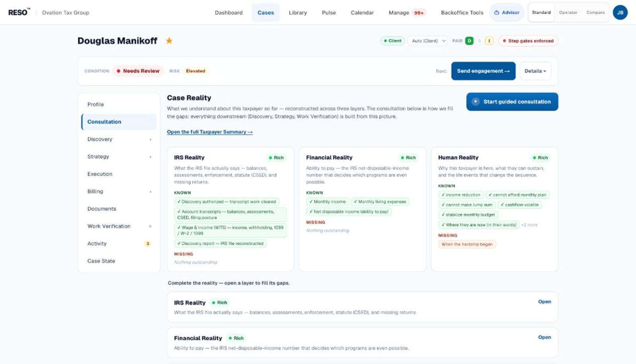
Task: Click the 'Monthly living expenses' chip
Action: coord(380,201)
